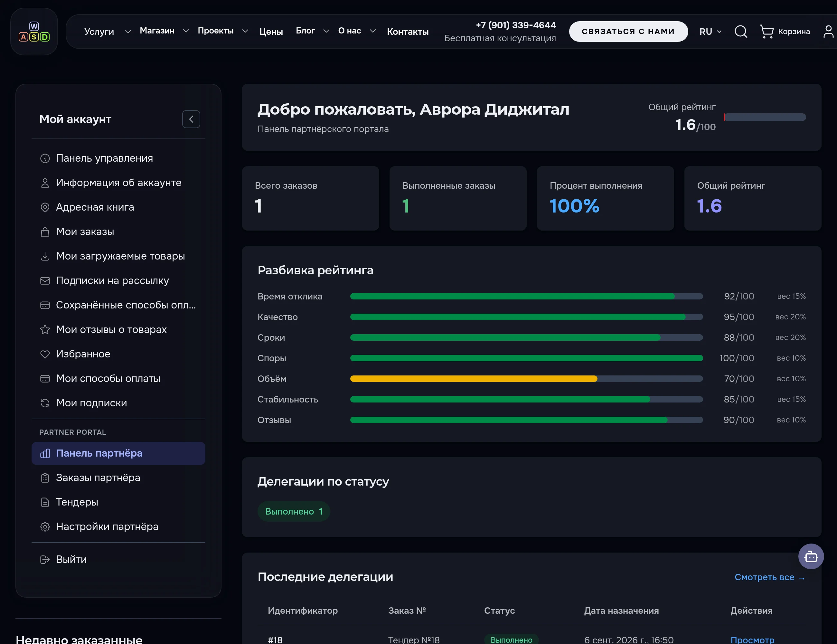Viewport: 837px width, 644px height.
Task: Click the Просмотр link for delegation #18
Action: pos(752,639)
